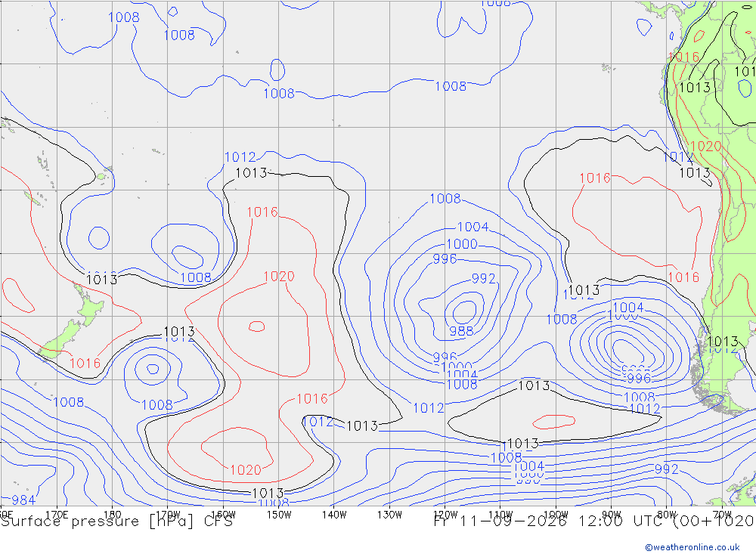Click the "992" label just above 988
756x554 pixels.
484,279
